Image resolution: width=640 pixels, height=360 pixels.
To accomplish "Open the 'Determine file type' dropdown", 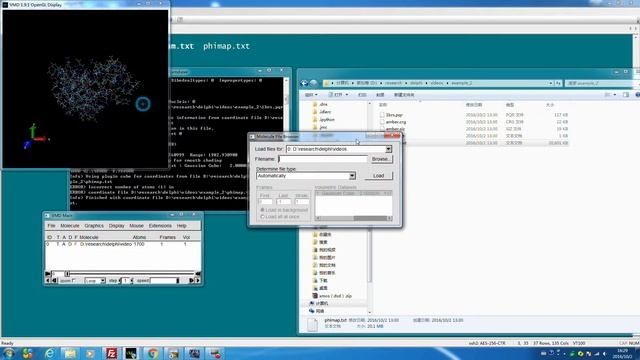I will pos(306,176).
